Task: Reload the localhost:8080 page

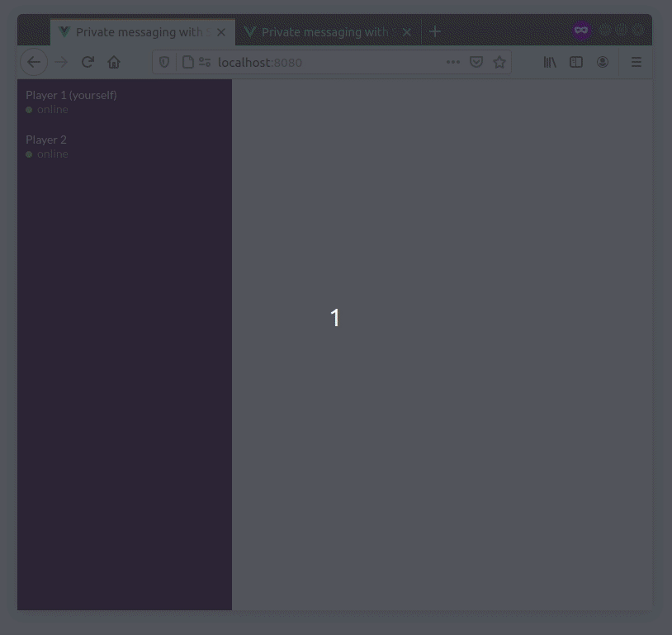Action: point(88,61)
